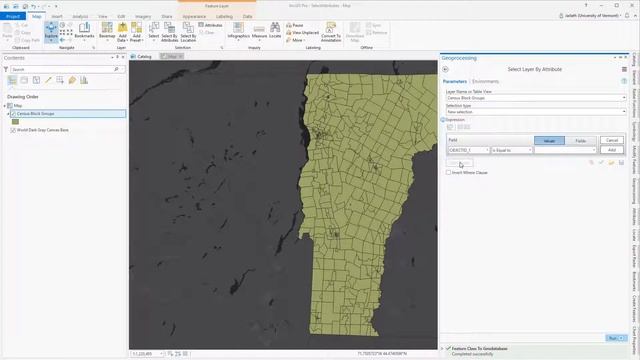Switch to the Appearance ribbon tab

(x=194, y=16)
